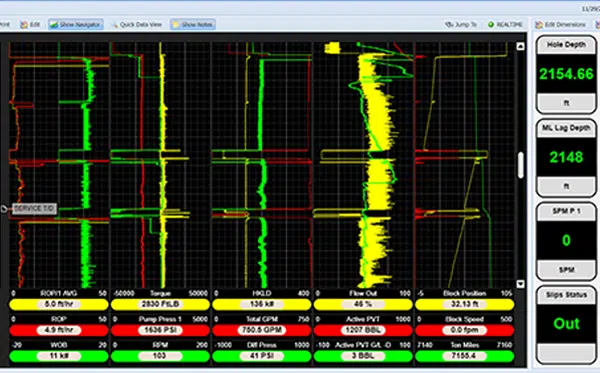Click the RPM 103 value
The width and height of the screenshot is (600, 373).
point(160,356)
